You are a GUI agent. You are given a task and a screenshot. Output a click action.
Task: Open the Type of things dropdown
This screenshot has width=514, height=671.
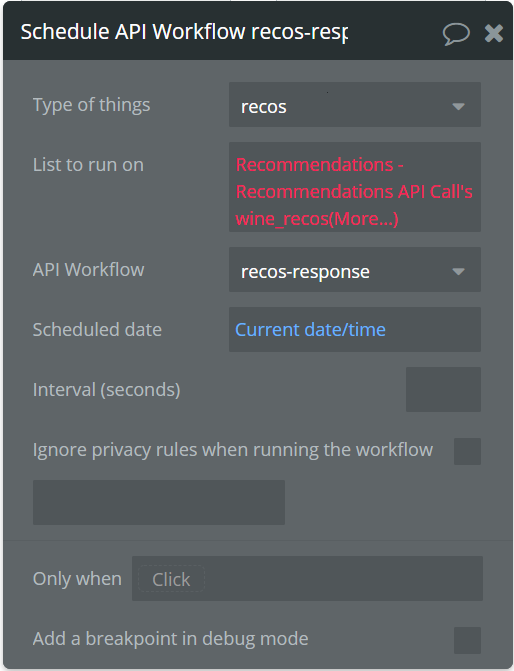coord(355,105)
